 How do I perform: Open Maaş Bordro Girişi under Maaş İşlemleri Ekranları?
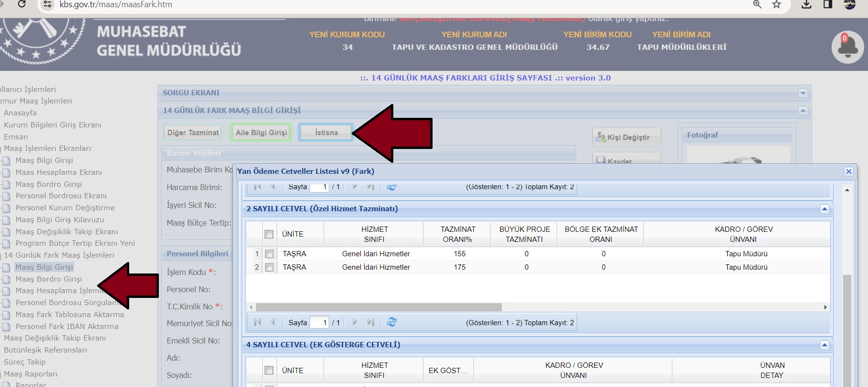(49, 184)
